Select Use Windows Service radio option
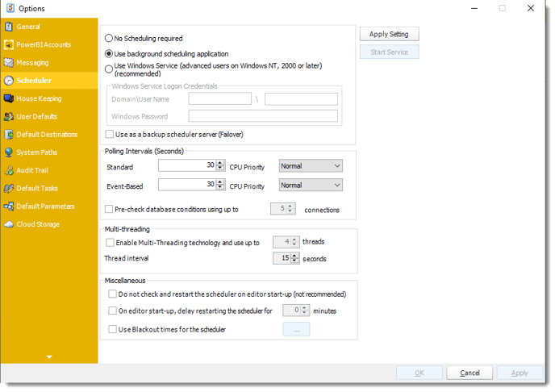Screen dimensions: 555x392 point(109,69)
